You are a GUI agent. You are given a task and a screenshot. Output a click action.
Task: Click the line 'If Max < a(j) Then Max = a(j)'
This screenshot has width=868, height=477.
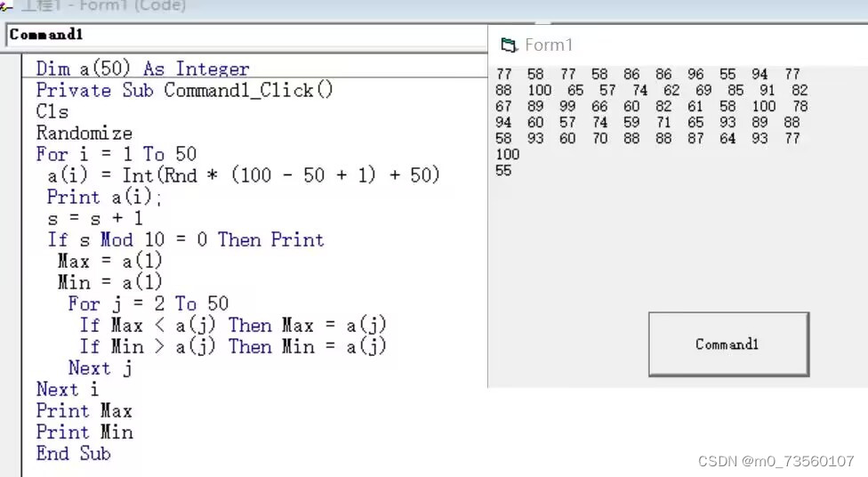click(x=232, y=325)
